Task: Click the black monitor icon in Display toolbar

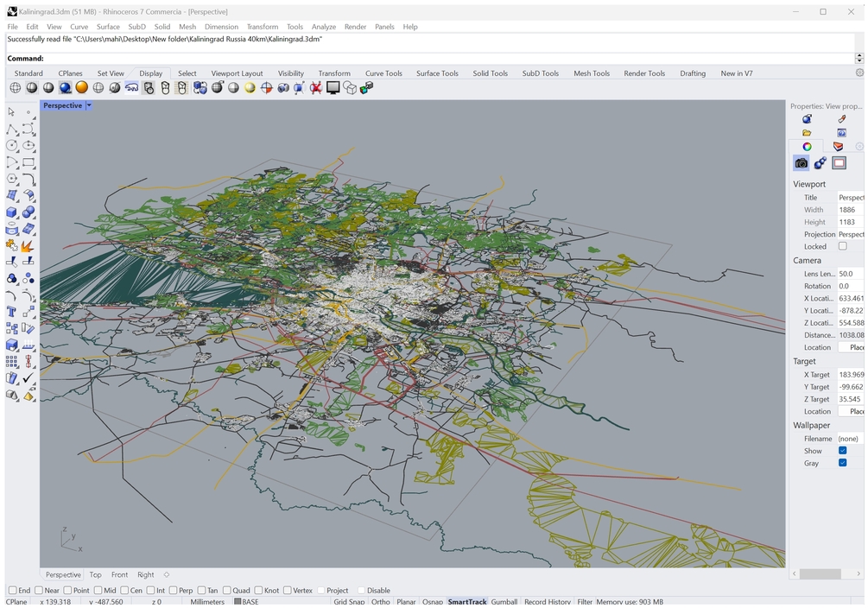Action: (333, 87)
